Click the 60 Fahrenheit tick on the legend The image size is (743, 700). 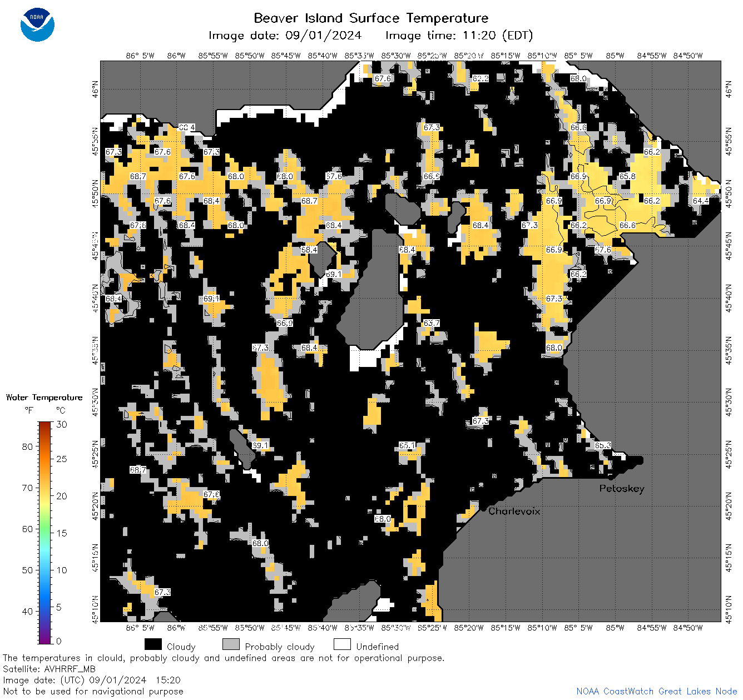point(27,529)
